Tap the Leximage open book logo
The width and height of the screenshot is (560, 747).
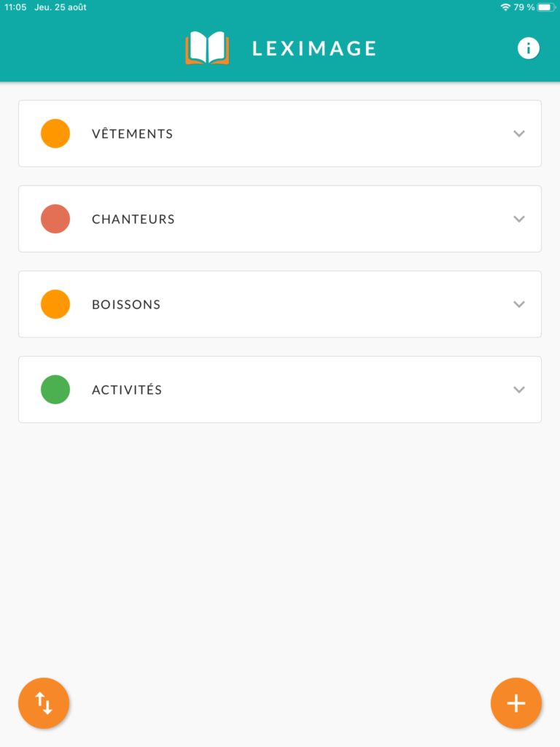click(x=207, y=48)
